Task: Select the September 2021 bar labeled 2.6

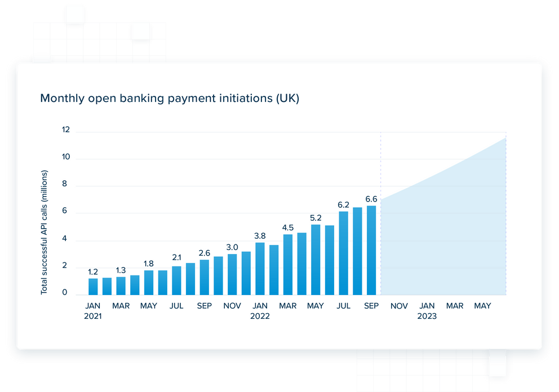Action: coord(205,277)
